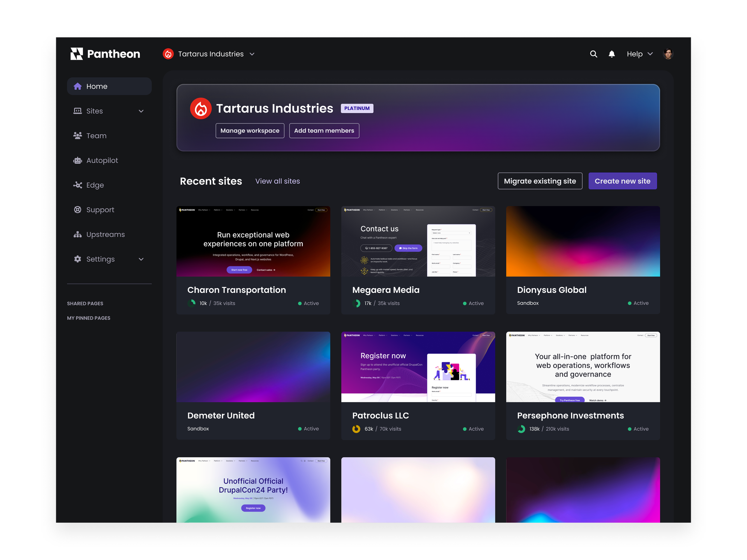Select the Team sidebar icon
The height and width of the screenshot is (560, 747).
click(x=78, y=135)
